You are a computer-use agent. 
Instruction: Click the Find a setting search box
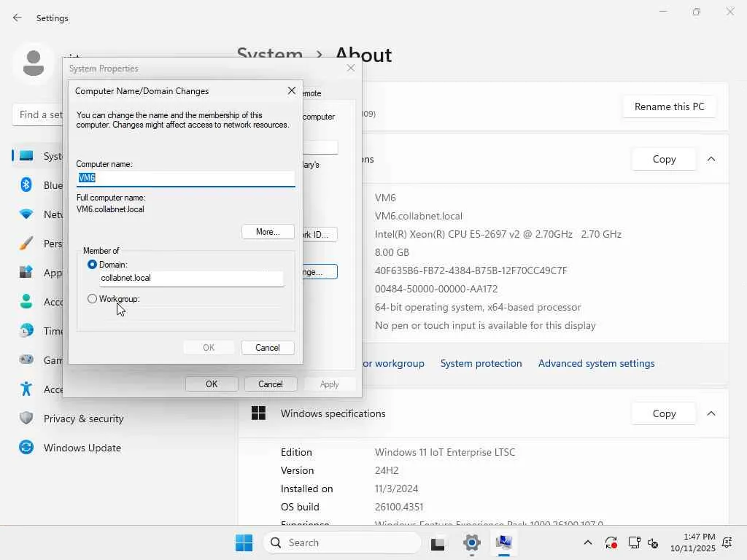(x=38, y=114)
